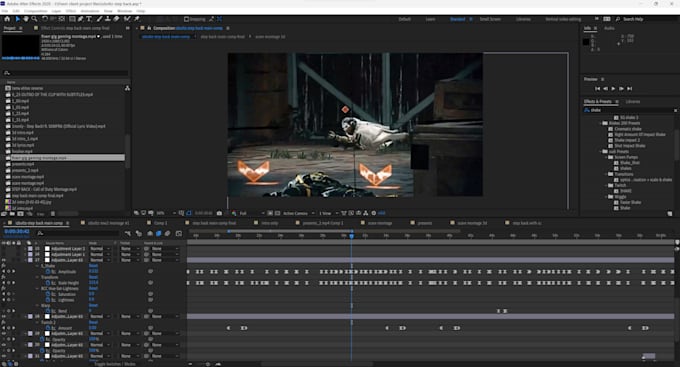Open the Full resolution dropdown
The height and width of the screenshot is (367, 680).
click(252, 213)
